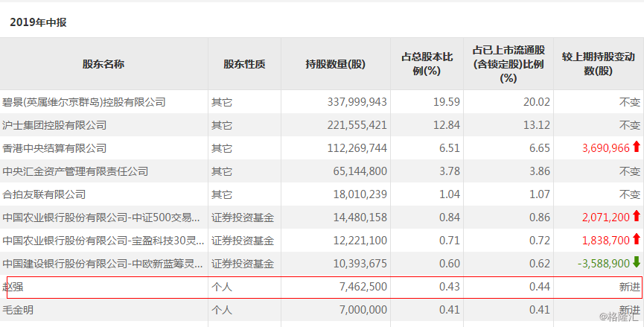Click 个人 in the 毛金明 row
The width and height of the screenshot is (644, 327).
coord(222,310)
